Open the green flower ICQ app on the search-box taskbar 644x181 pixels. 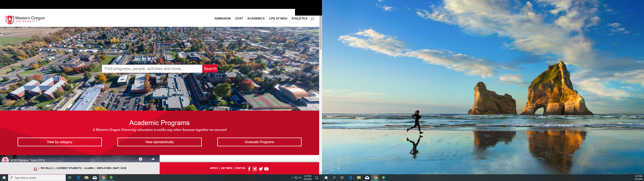tap(111, 178)
